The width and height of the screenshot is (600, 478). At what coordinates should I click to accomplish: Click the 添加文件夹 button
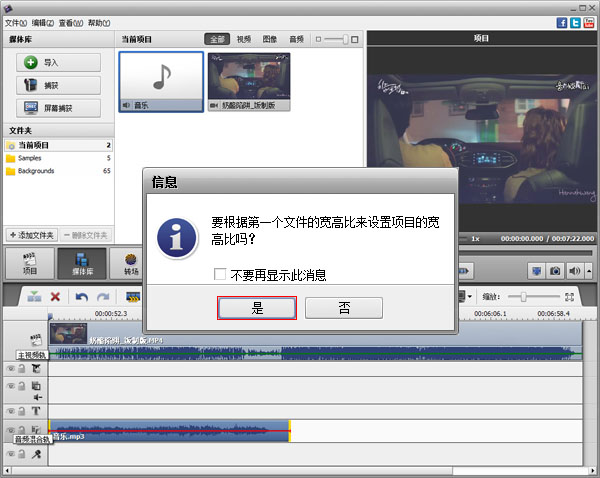pyautogui.click(x=32, y=235)
